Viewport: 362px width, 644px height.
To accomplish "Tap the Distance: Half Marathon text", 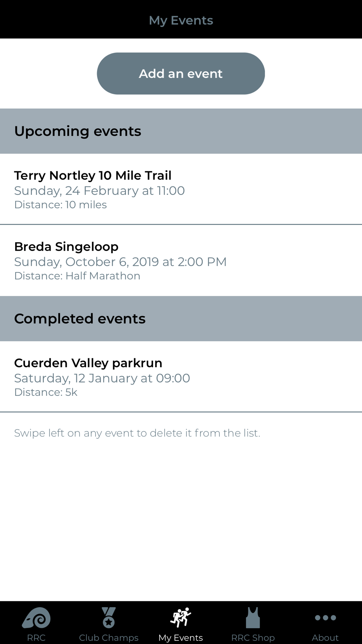I will coord(77,276).
